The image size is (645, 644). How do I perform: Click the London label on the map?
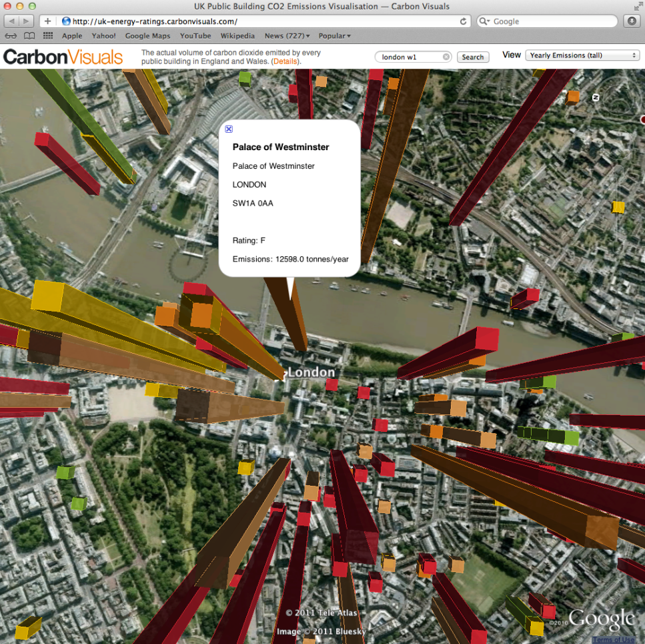click(311, 372)
